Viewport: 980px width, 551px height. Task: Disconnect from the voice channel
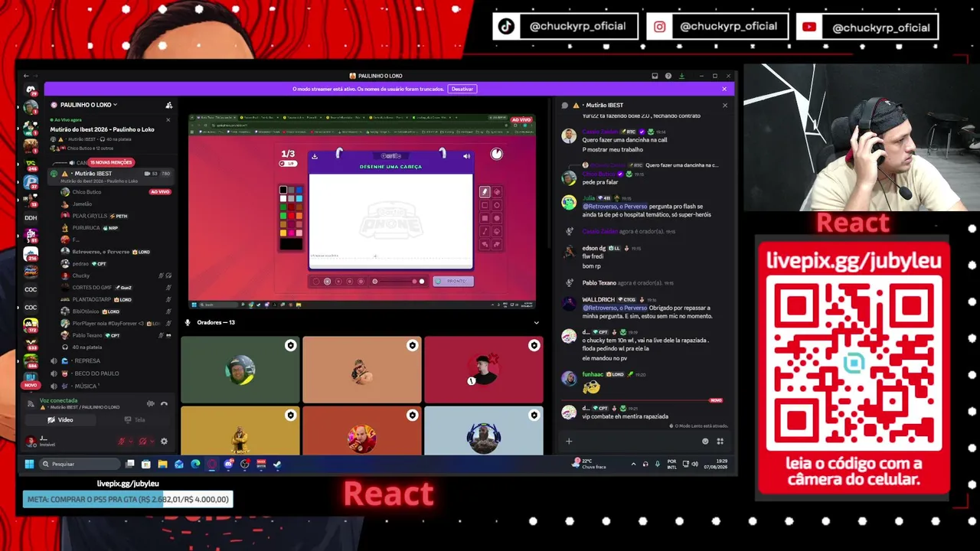[164, 403]
